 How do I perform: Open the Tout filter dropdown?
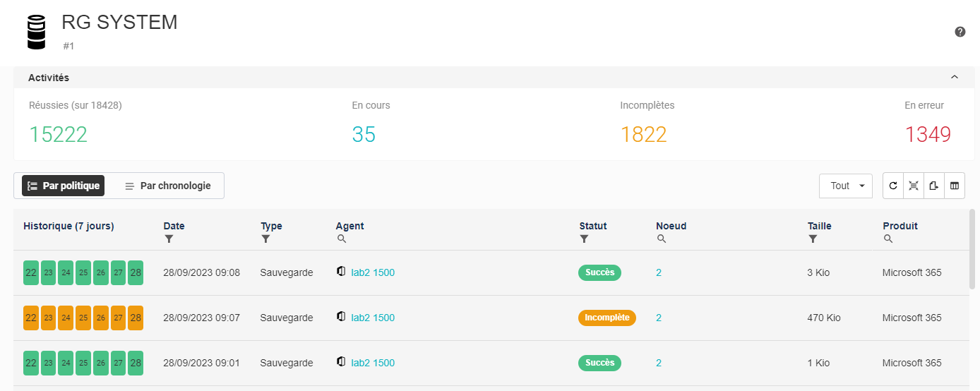tap(846, 186)
